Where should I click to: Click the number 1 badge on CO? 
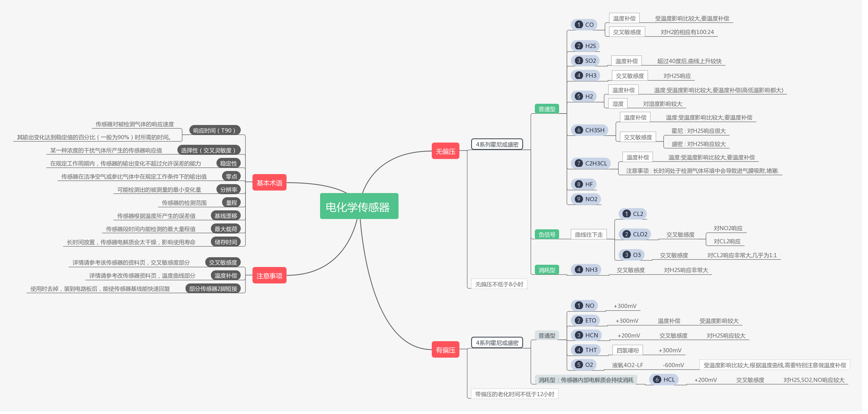(x=579, y=25)
